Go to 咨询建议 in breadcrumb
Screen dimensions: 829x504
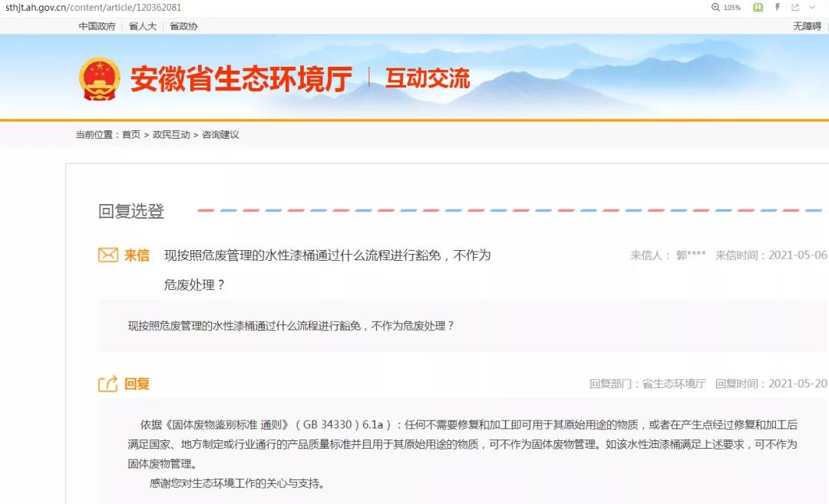click(220, 135)
